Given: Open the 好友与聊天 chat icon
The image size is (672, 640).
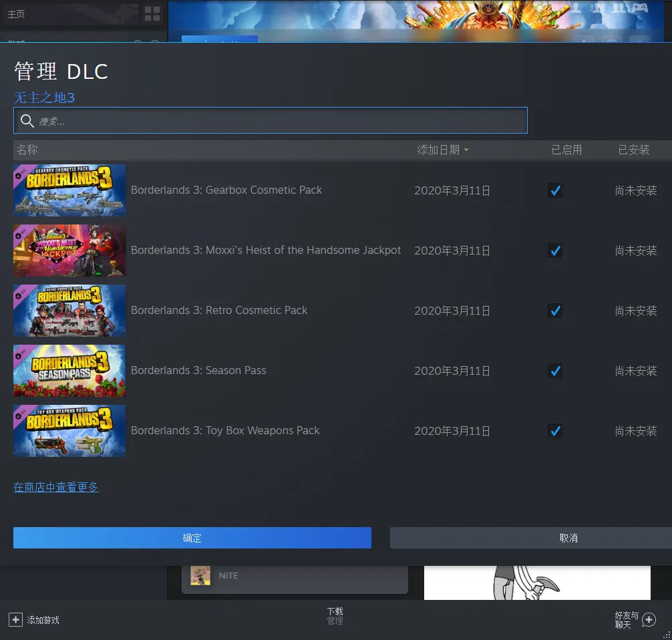Looking at the screenshot, I should pyautogui.click(x=649, y=620).
